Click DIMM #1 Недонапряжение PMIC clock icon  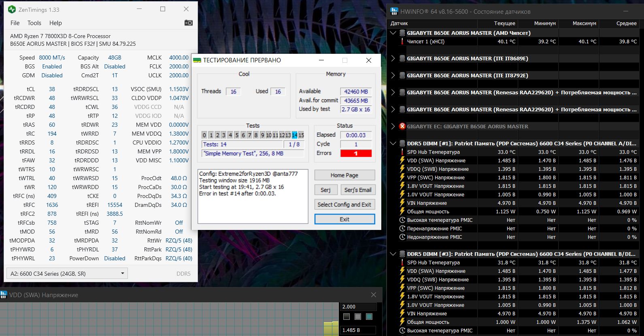tap(402, 237)
